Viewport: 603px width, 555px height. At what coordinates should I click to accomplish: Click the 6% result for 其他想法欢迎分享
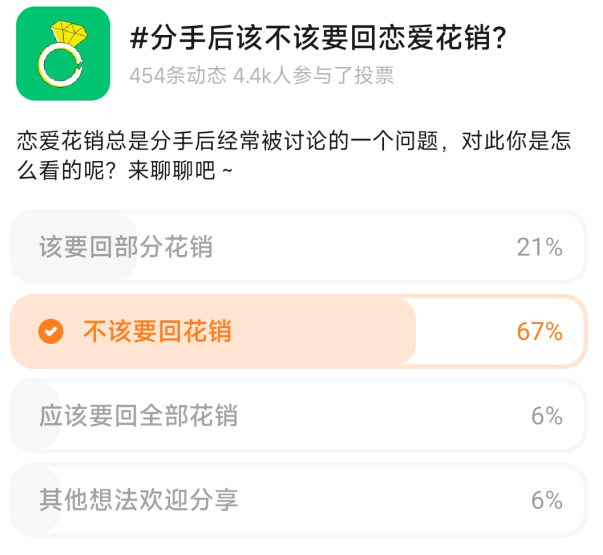(546, 499)
